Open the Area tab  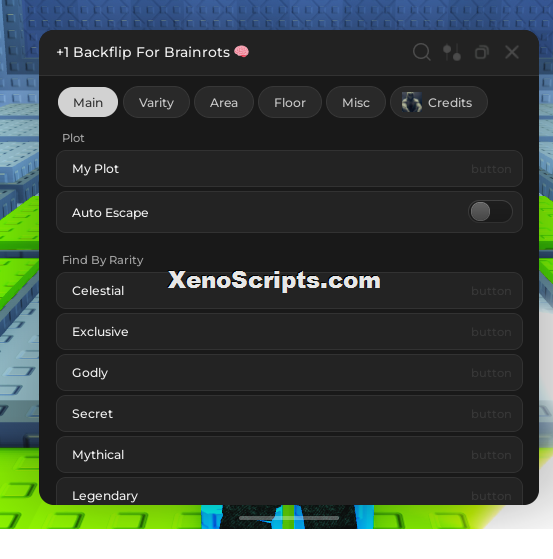point(224,102)
